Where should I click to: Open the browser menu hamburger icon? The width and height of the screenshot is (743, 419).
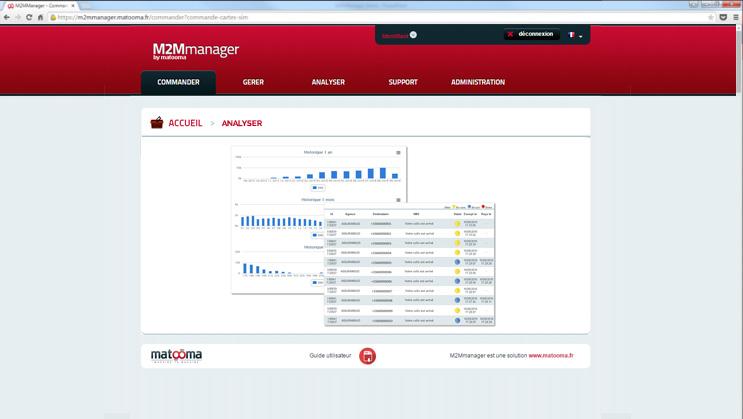click(736, 17)
